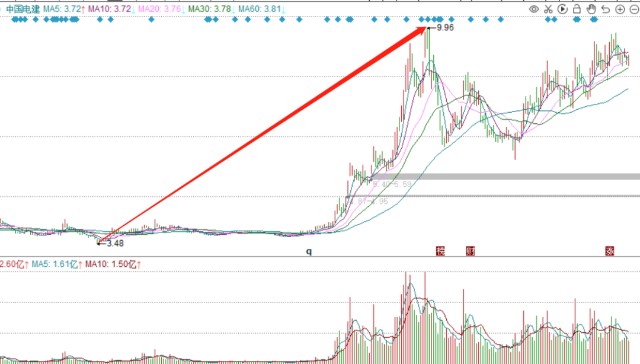Open the small 'q' marker on the time axis

click(x=309, y=251)
